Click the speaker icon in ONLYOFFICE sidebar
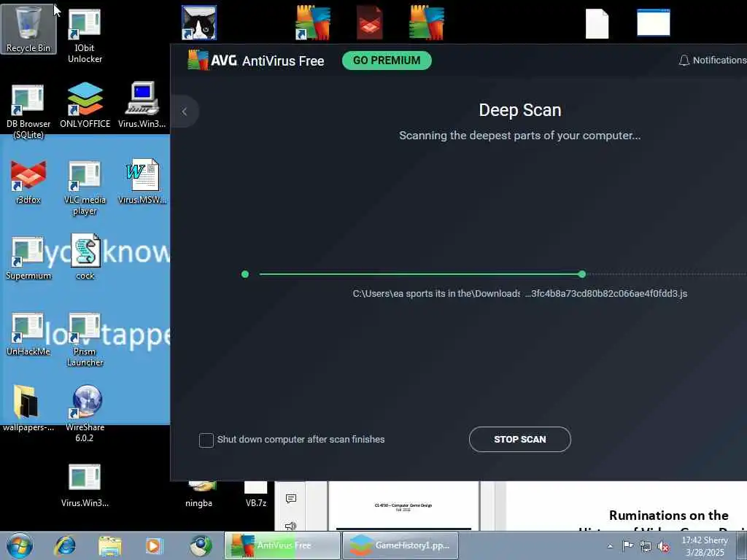Screen dimensions: 747x560 coord(291,526)
